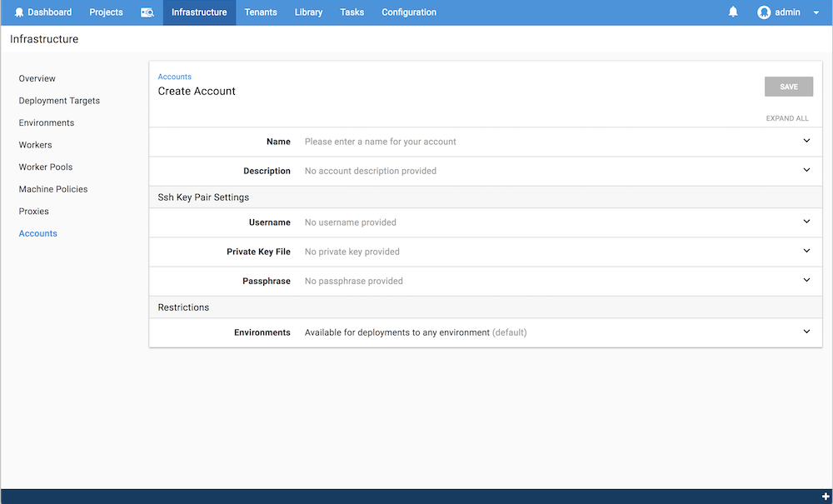Follow the Accounts breadcrumb link

tap(175, 77)
